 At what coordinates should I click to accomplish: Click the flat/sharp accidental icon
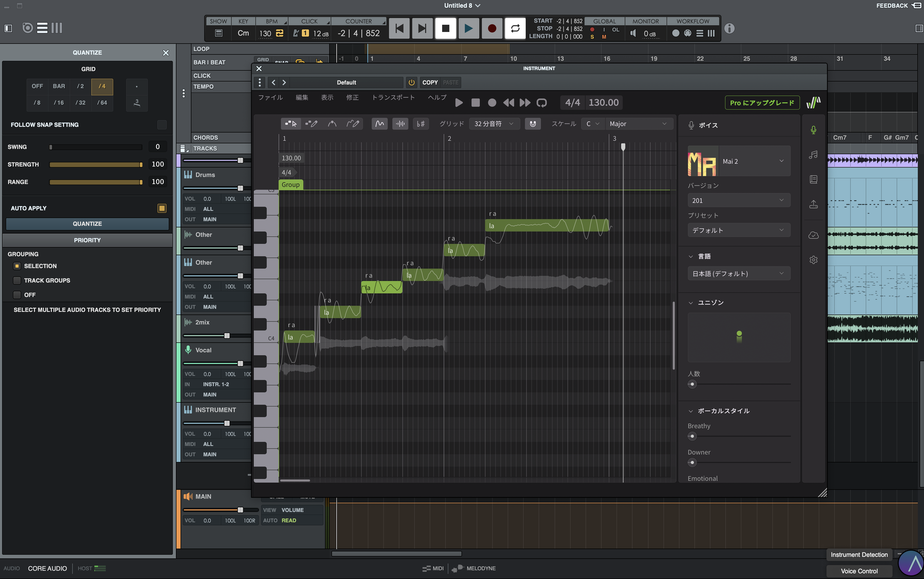tap(420, 124)
